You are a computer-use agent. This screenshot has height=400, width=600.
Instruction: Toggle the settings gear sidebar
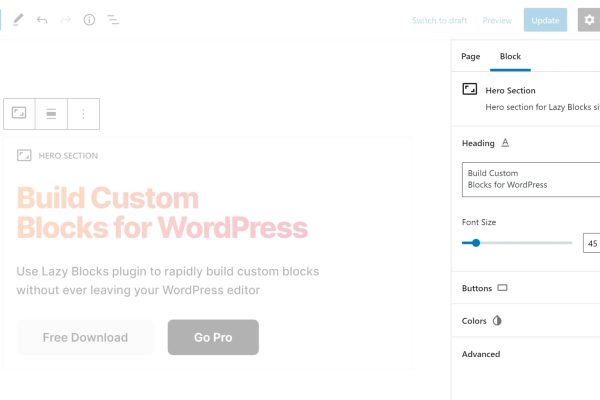click(x=588, y=20)
